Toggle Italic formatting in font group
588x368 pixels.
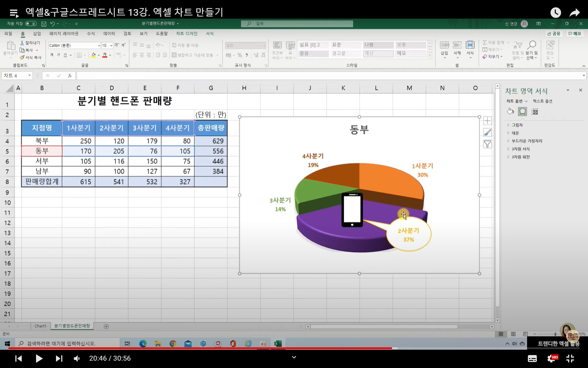[58, 55]
